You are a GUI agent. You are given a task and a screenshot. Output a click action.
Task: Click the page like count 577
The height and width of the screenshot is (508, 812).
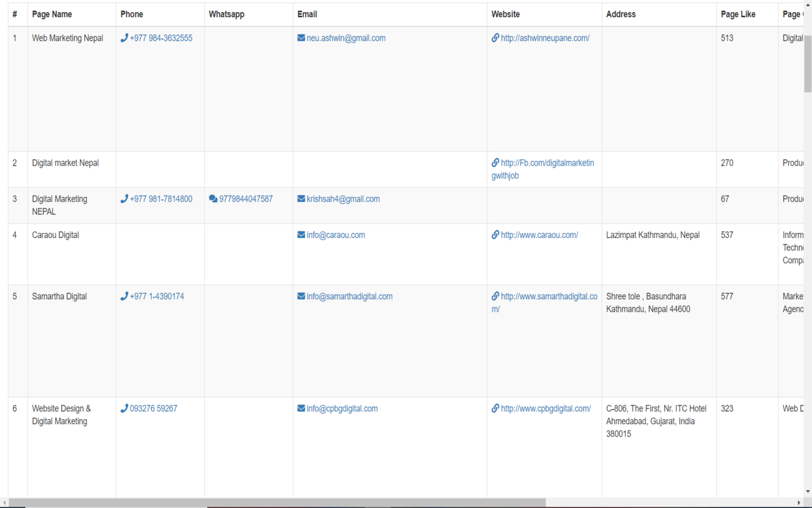[727, 297]
